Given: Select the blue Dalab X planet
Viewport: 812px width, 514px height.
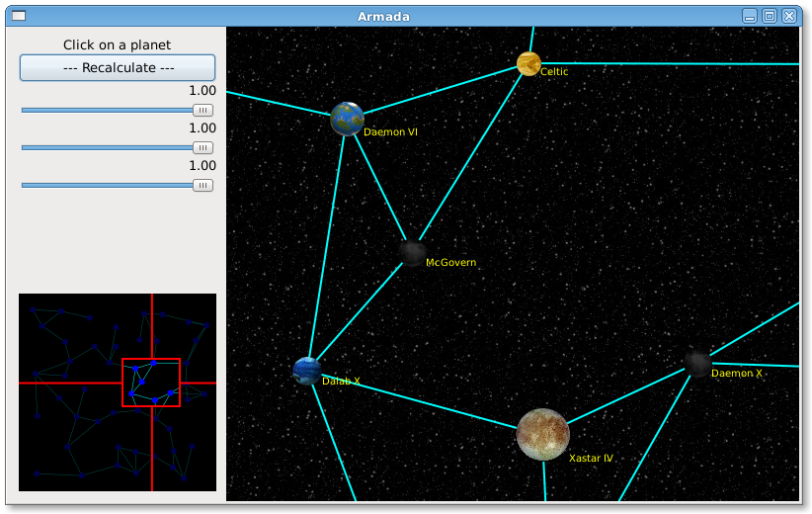Looking at the screenshot, I should point(307,372).
